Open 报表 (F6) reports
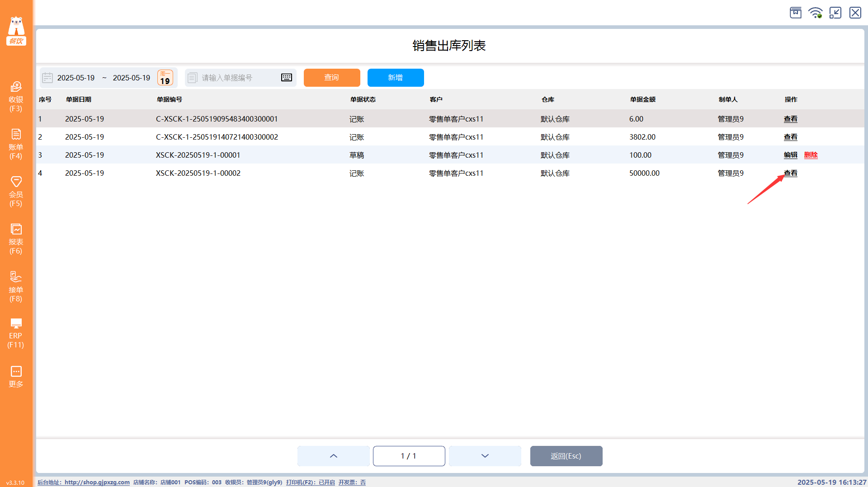The image size is (868, 487). pyautogui.click(x=16, y=239)
